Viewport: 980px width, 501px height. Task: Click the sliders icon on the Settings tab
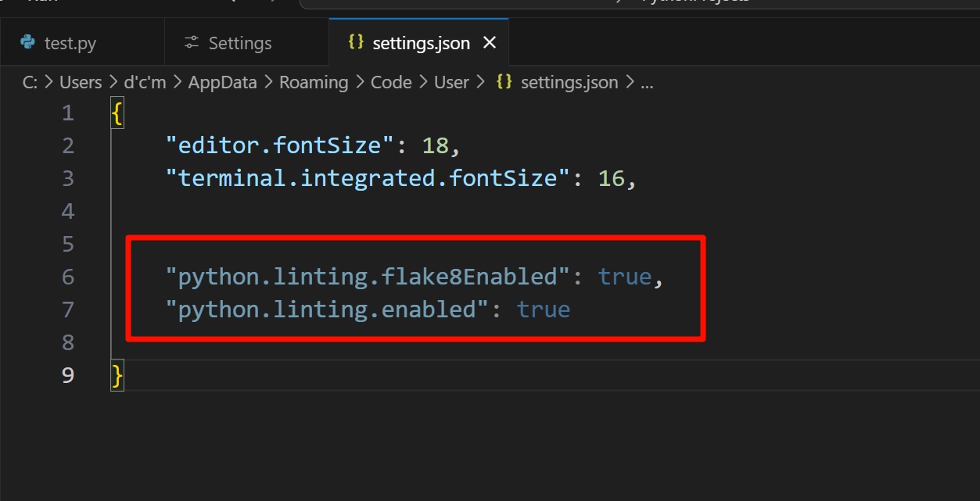point(192,43)
